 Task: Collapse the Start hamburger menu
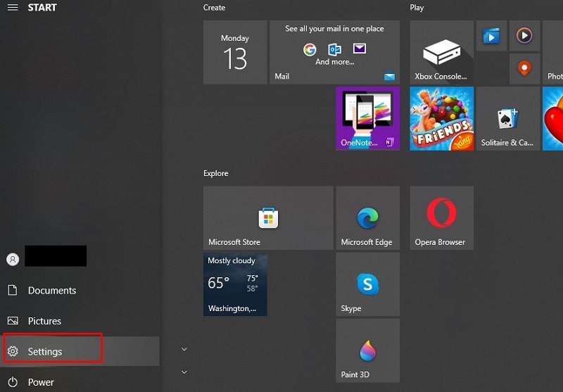pos(13,7)
